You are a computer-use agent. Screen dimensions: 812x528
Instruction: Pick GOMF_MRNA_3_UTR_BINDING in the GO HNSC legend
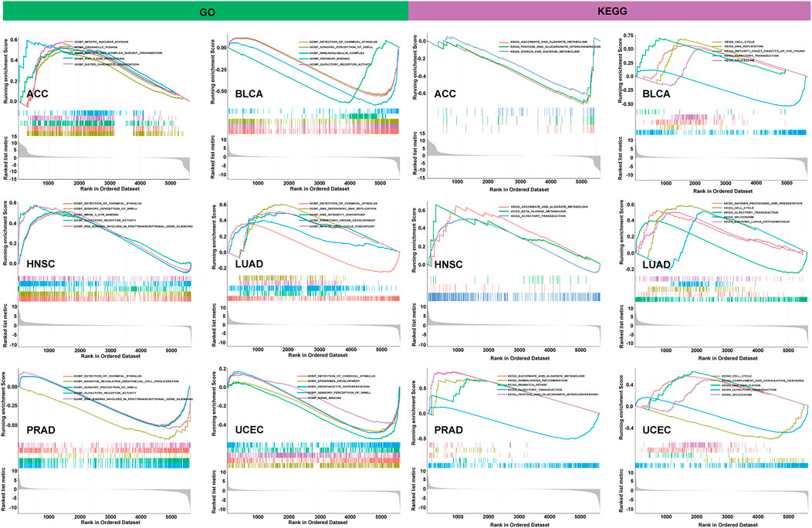[96, 215]
